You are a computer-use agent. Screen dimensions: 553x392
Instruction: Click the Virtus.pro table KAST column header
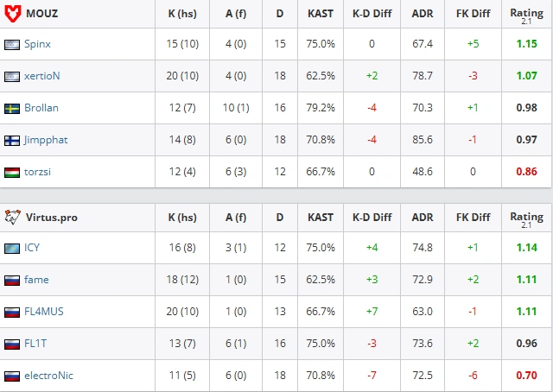(321, 217)
